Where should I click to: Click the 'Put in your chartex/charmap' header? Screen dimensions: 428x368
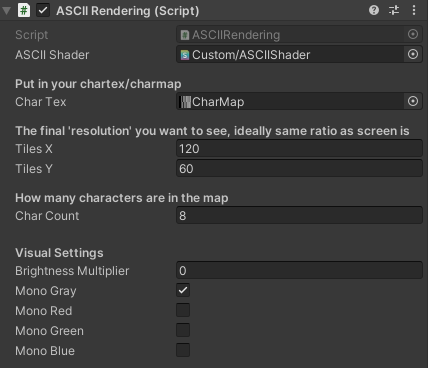(x=98, y=84)
